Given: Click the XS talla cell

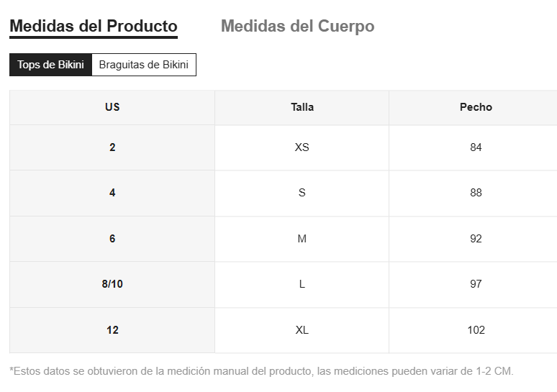Looking at the screenshot, I should pos(302,147).
